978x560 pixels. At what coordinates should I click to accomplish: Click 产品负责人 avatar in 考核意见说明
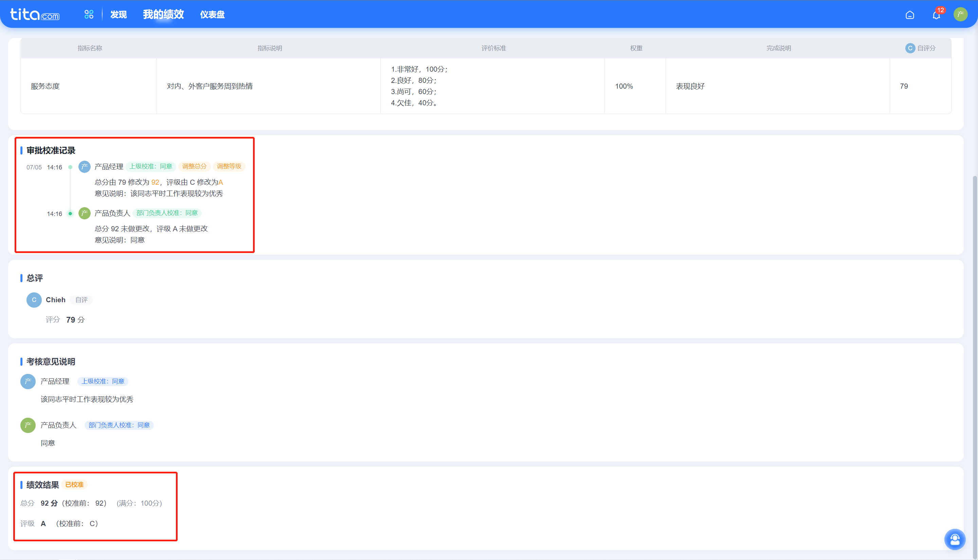[x=28, y=426]
